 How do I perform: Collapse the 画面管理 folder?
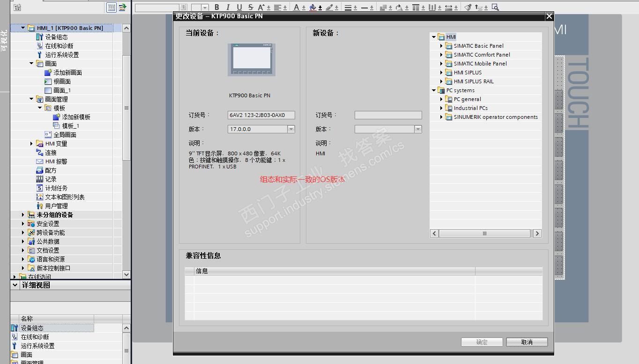tap(31, 99)
